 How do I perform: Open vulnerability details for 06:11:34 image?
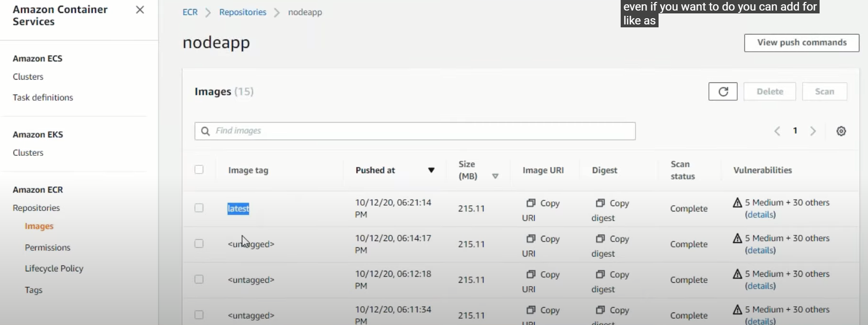click(x=760, y=321)
